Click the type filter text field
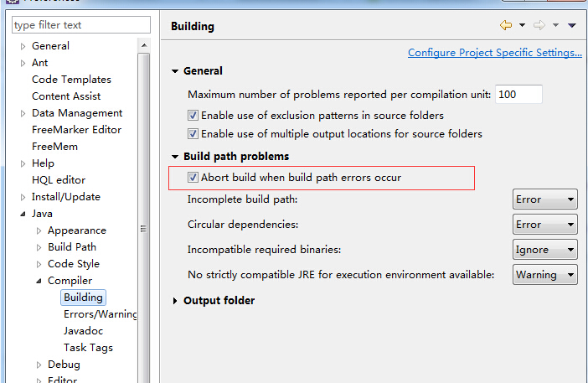Screen dimensions: 588x383 tap(81, 25)
